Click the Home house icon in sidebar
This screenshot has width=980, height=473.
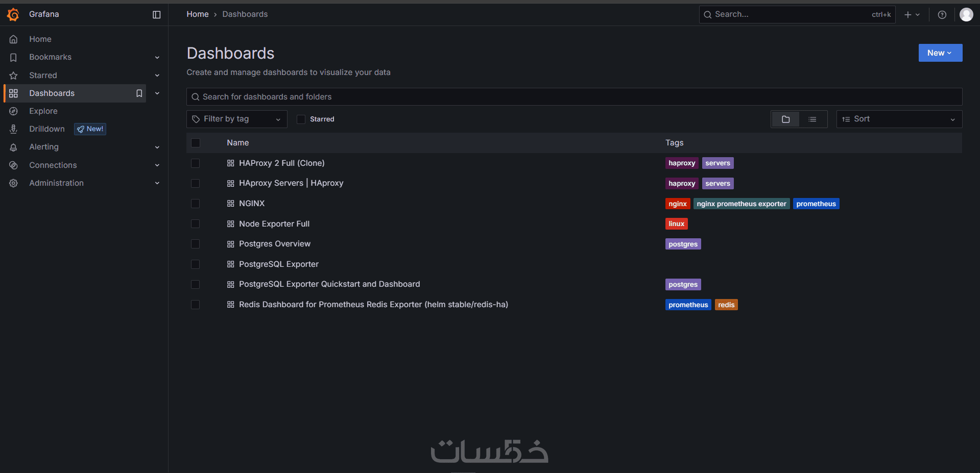(x=14, y=39)
